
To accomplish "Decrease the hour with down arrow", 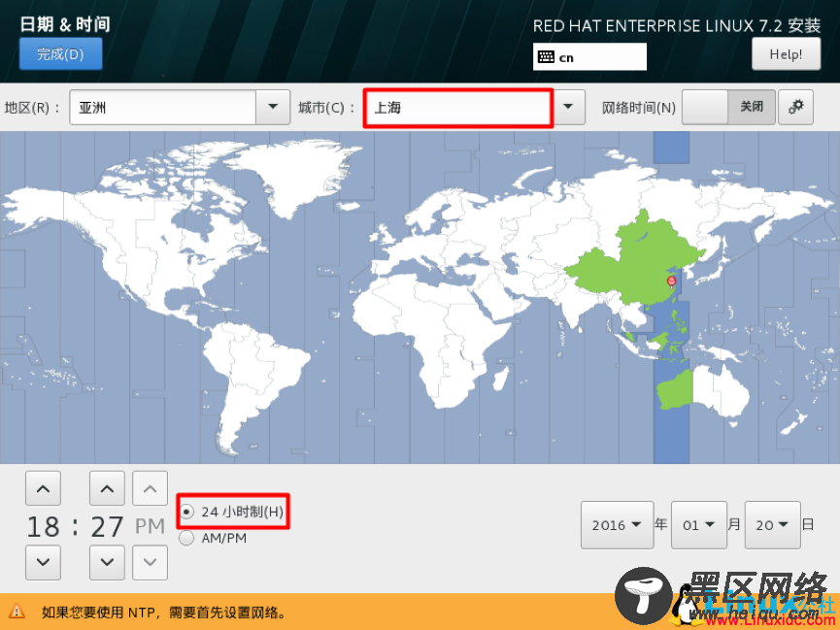I will point(43,562).
